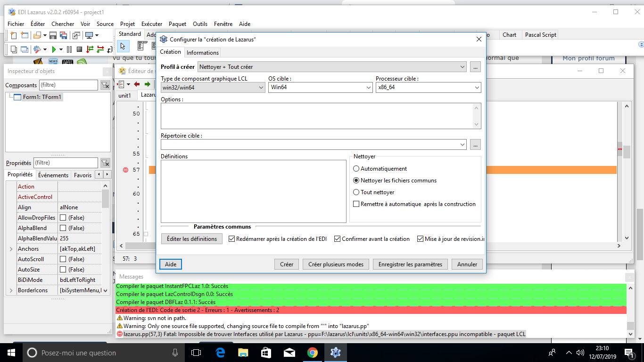The image size is (644, 362).
Task: Click the New Form toolbar icon
Action: [x=25, y=35]
